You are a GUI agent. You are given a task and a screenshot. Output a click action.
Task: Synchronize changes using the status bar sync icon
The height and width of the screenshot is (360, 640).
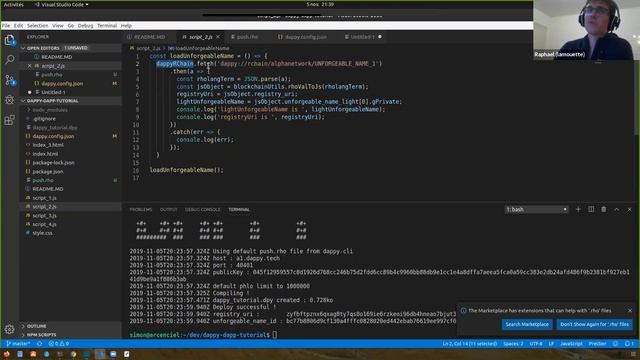point(40,344)
